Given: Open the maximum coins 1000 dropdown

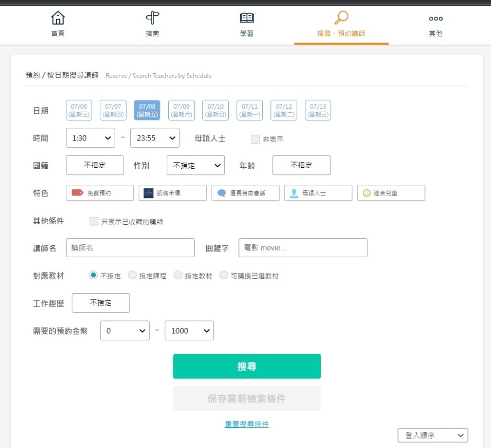Looking at the screenshot, I should pos(189,331).
